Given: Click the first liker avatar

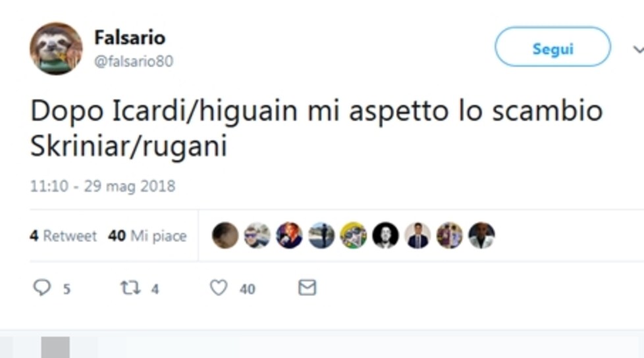Looking at the screenshot, I should pyautogui.click(x=225, y=236).
